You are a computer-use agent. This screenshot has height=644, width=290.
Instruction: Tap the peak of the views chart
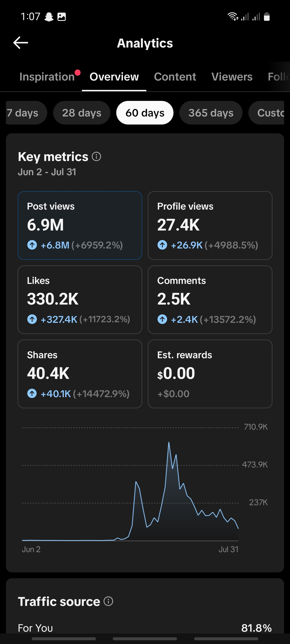pyautogui.click(x=169, y=442)
